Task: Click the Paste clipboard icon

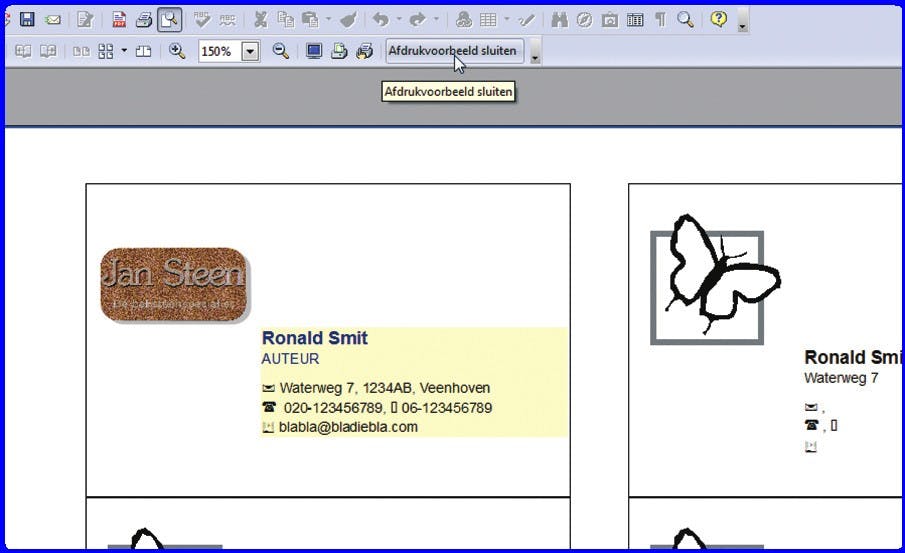Action: coord(311,20)
